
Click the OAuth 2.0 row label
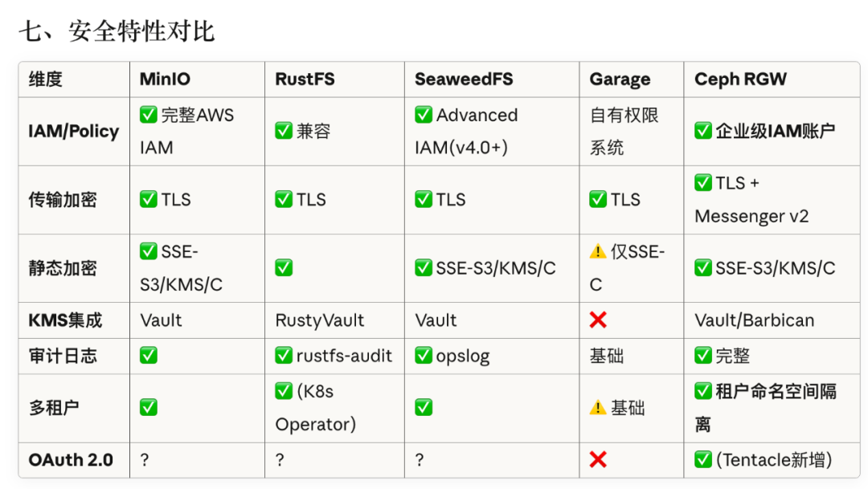[71, 460]
